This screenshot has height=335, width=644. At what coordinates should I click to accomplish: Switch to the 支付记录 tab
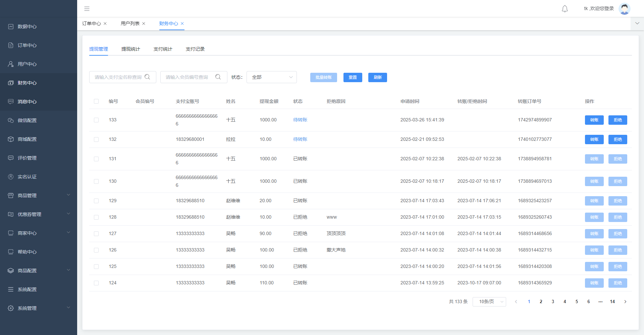pyautogui.click(x=195, y=49)
